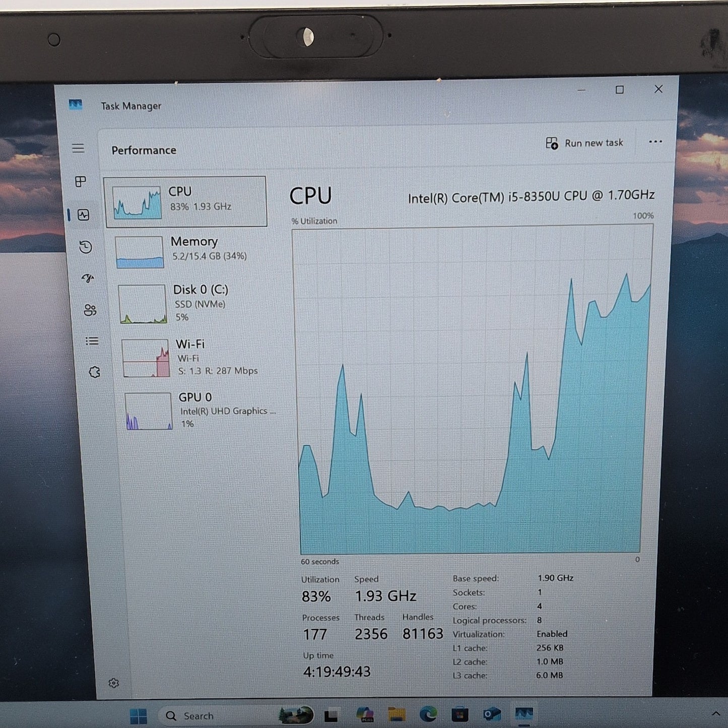Select the GPU 0 performance item
The height and width of the screenshot is (728, 728).
[x=199, y=410]
